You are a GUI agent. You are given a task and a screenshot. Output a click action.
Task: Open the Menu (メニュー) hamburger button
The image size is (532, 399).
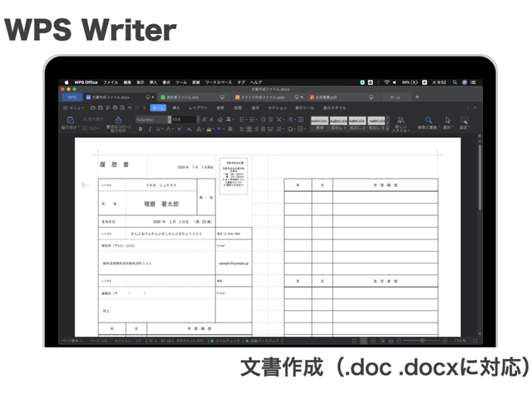click(x=74, y=108)
